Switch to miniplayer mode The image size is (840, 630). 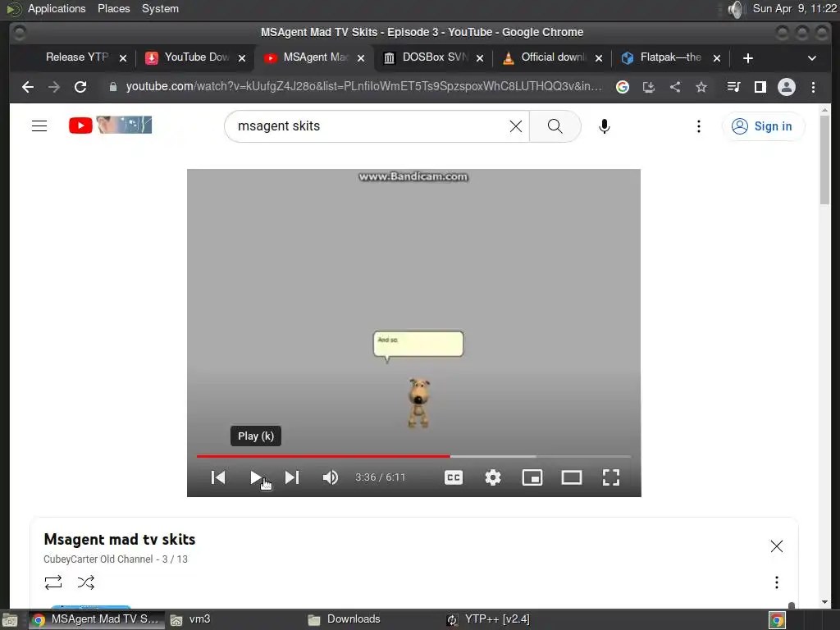click(x=532, y=477)
